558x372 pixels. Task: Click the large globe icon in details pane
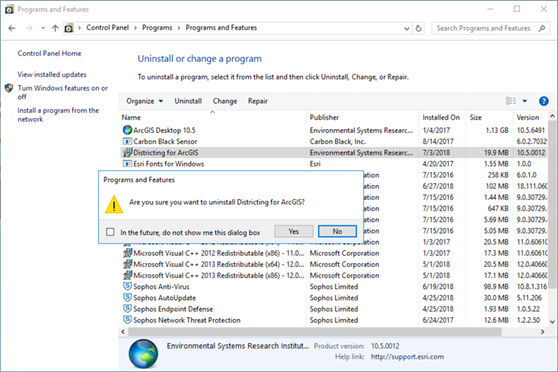pos(143,353)
